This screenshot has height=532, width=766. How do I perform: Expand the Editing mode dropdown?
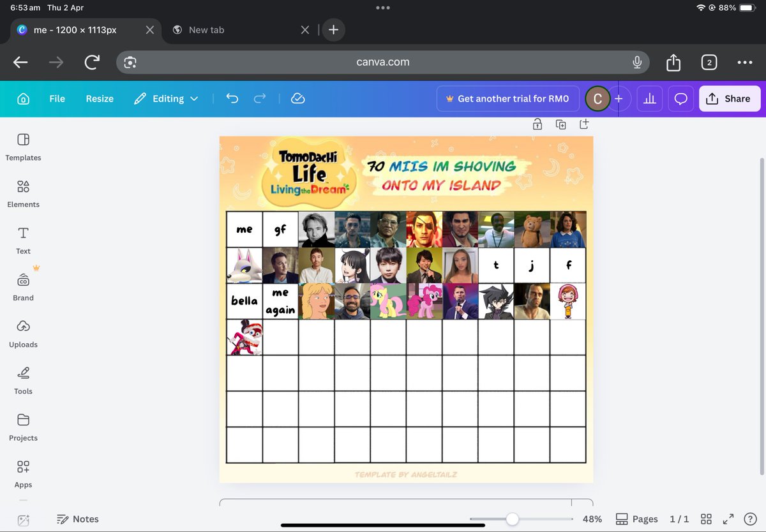[x=166, y=99]
